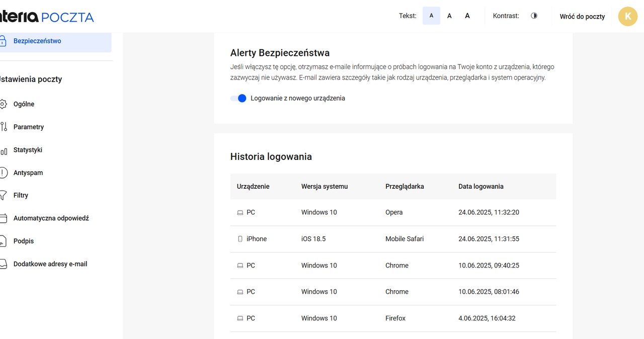Viewport: 644px width, 339px height.
Task: Click the date 10.06.2025, 09:40:25
Action: (489, 265)
